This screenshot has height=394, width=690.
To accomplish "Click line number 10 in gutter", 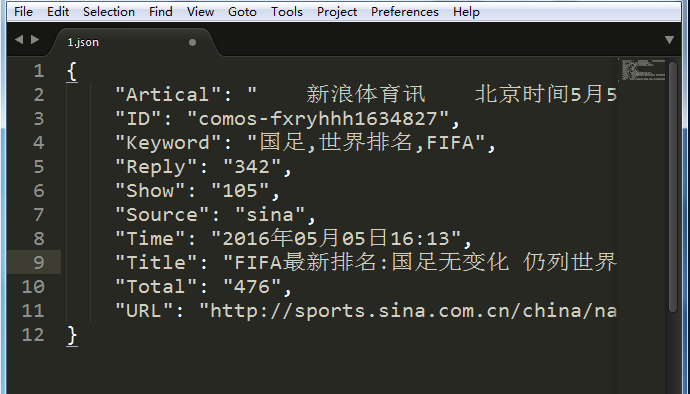I will click(x=33, y=287).
